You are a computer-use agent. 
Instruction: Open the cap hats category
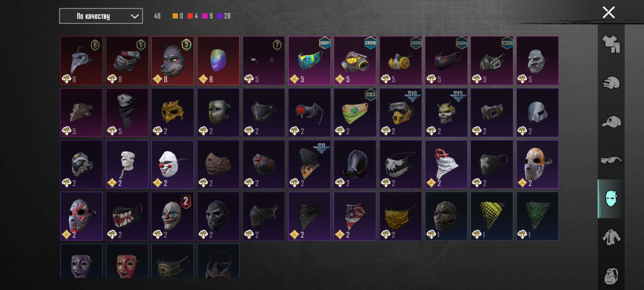click(x=611, y=122)
